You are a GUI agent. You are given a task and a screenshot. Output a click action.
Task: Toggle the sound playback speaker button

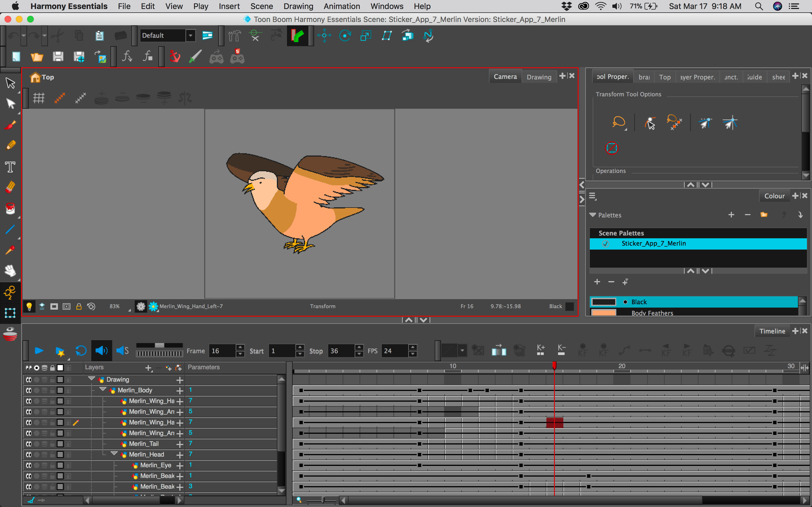coord(101,351)
